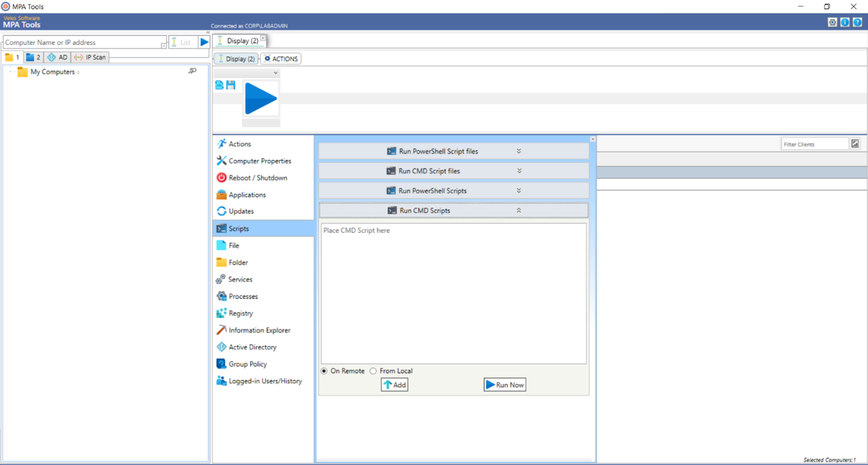Click the search icon in the computers tree
This screenshot has width=868, height=465.
tap(192, 71)
